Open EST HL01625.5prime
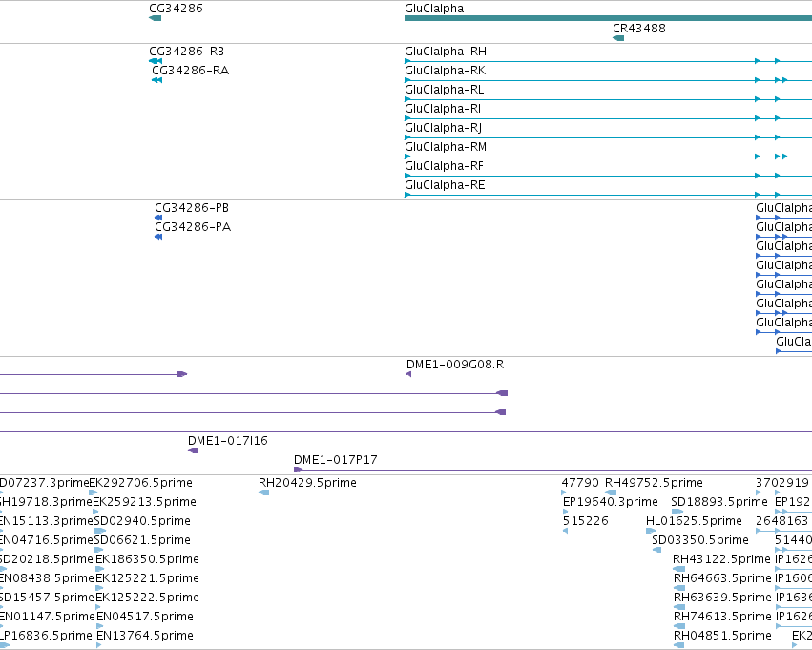 click(x=694, y=521)
